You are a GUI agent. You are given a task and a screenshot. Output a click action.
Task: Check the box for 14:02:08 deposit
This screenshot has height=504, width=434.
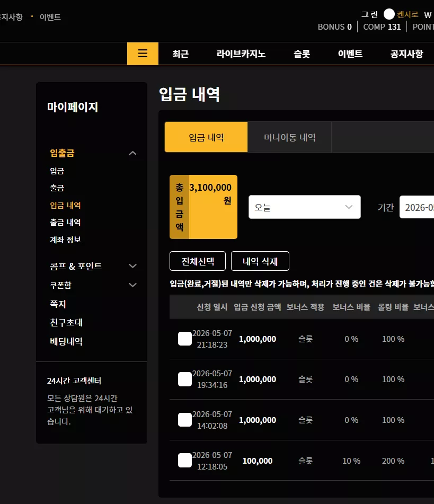[x=185, y=420]
